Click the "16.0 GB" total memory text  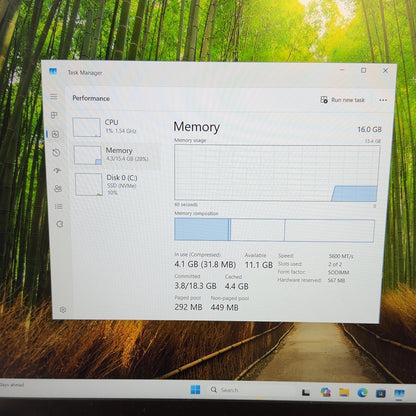click(x=369, y=129)
